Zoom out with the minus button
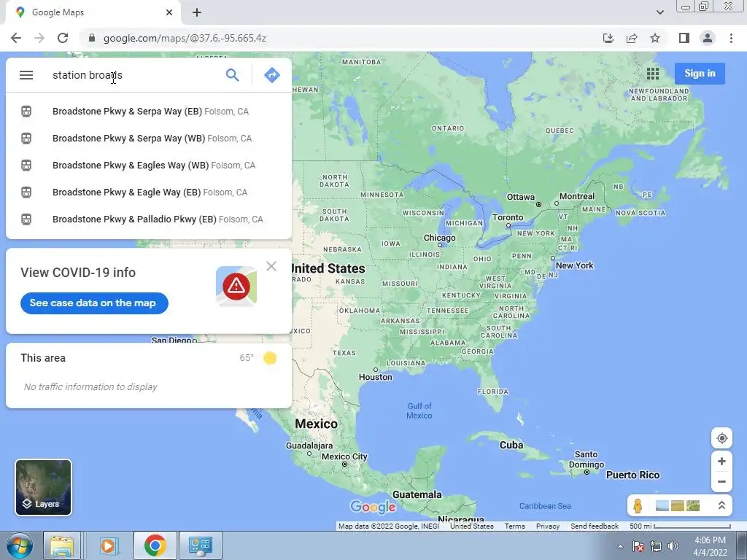The height and width of the screenshot is (560, 747). [721, 481]
